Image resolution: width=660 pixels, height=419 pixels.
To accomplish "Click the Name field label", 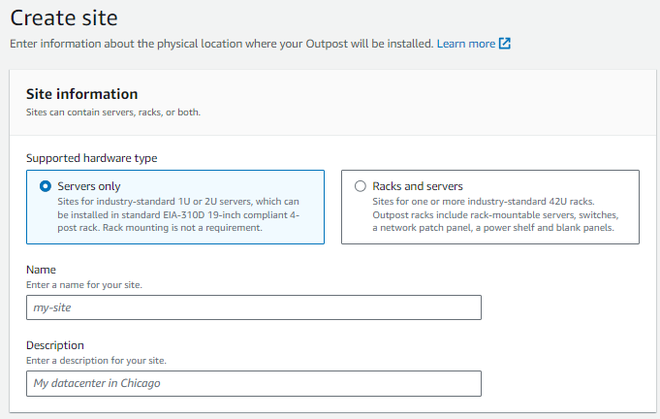I will [x=41, y=270].
